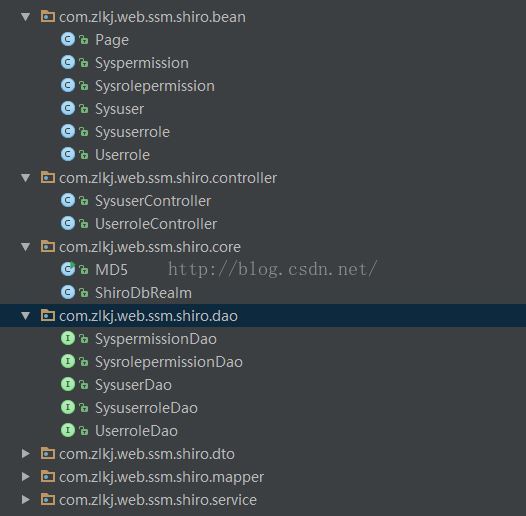The height and width of the screenshot is (516, 526).
Task: Click the class icon beside Sysuserrole
Action: (68, 132)
